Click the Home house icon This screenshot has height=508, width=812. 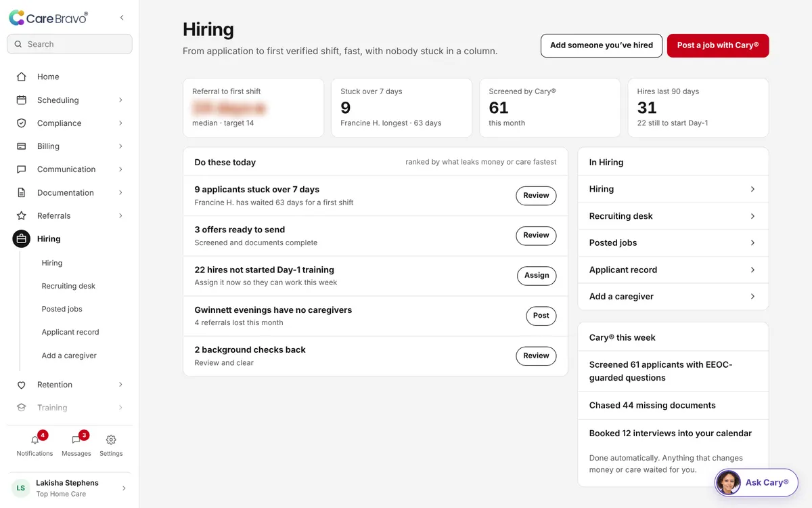(x=22, y=77)
